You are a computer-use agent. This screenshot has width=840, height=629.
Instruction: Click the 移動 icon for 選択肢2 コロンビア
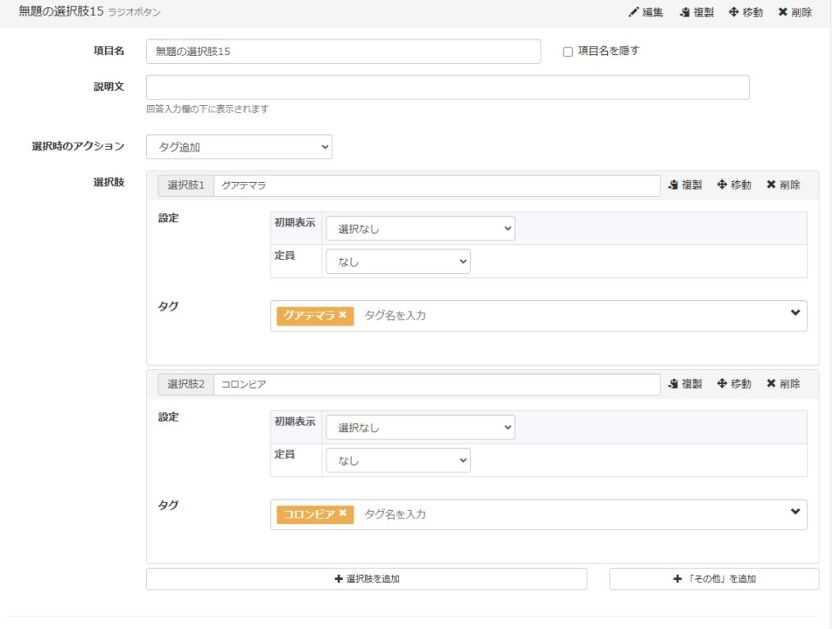[x=722, y=384]
